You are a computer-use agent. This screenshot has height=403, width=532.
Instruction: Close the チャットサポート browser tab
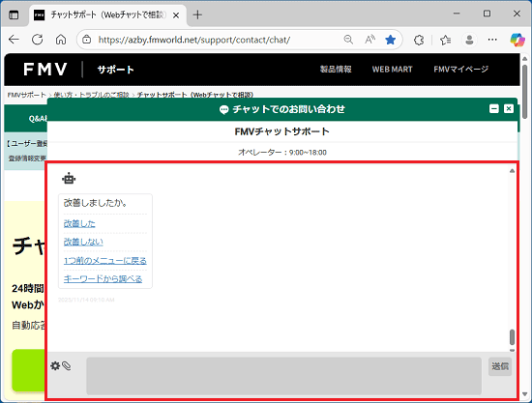pyautogui.click(x=176, y=15)
